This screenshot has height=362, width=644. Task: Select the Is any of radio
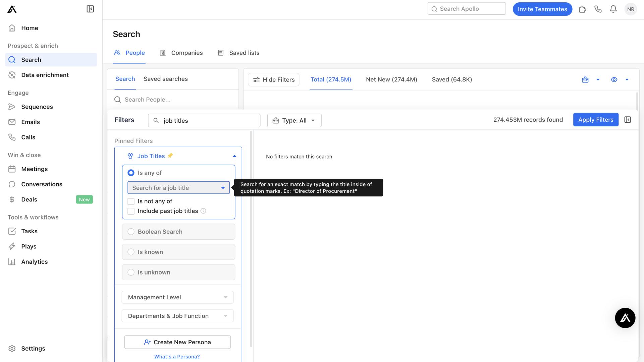point(131,173)
